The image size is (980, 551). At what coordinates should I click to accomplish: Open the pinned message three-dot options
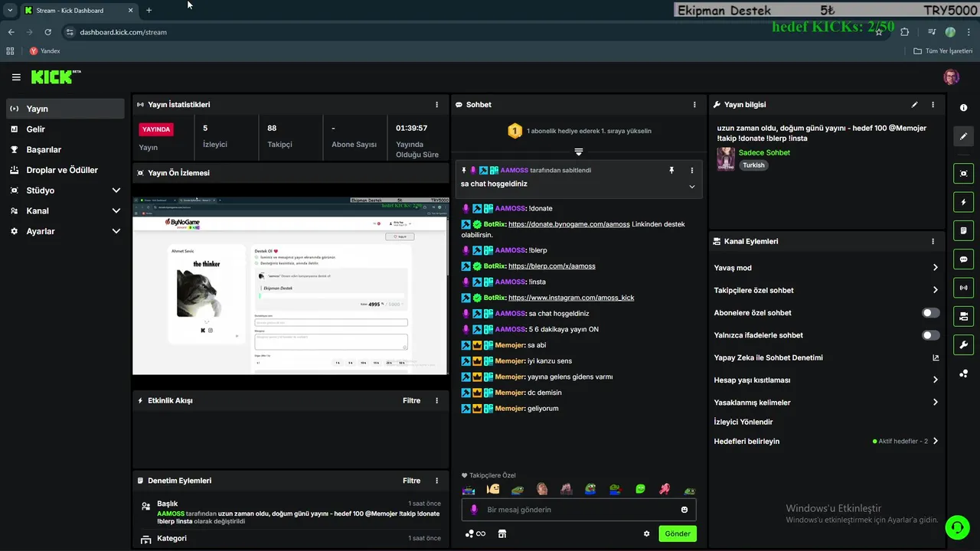click(691, 171)
